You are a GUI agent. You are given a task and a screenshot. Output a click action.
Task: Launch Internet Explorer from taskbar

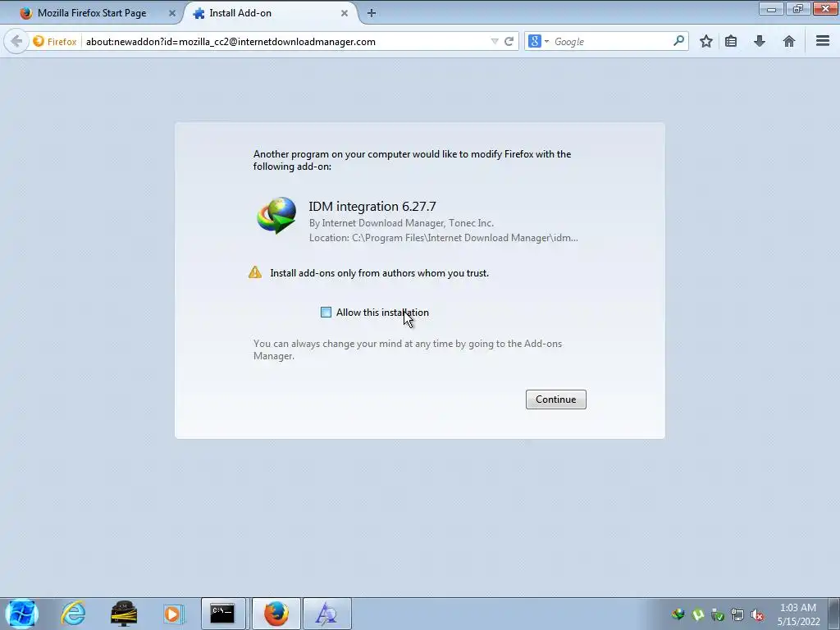[73, 614]
